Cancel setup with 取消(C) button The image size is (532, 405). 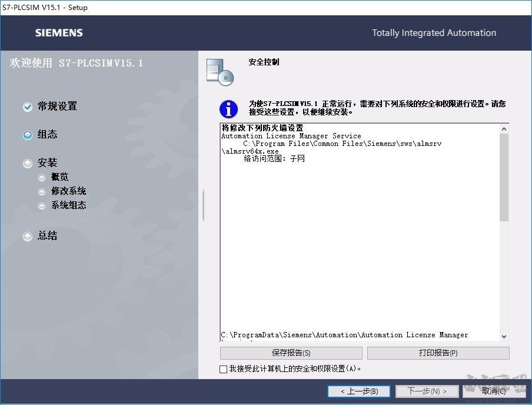494,391
